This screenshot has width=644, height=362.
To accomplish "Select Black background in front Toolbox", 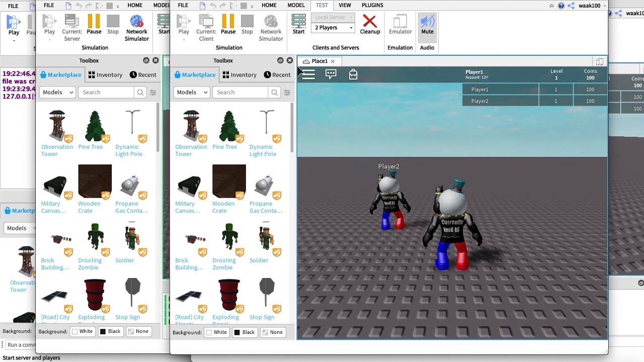I will pos(245,332).
